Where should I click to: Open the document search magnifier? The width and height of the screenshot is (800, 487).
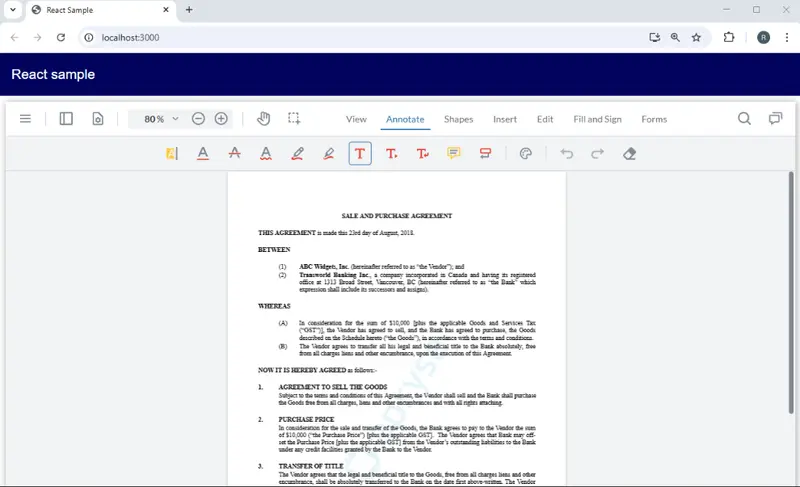tap(744, 119)
